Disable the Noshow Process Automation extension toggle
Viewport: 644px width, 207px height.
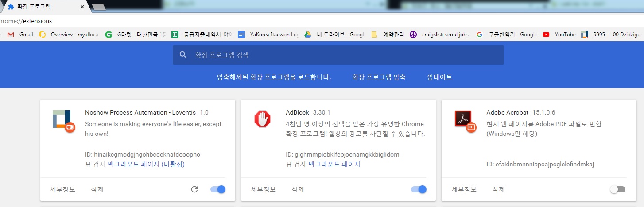(x=218, y=189)
